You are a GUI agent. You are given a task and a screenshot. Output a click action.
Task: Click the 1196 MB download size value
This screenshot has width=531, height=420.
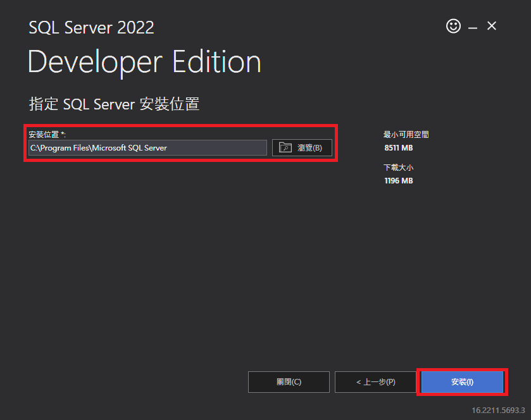399,181
